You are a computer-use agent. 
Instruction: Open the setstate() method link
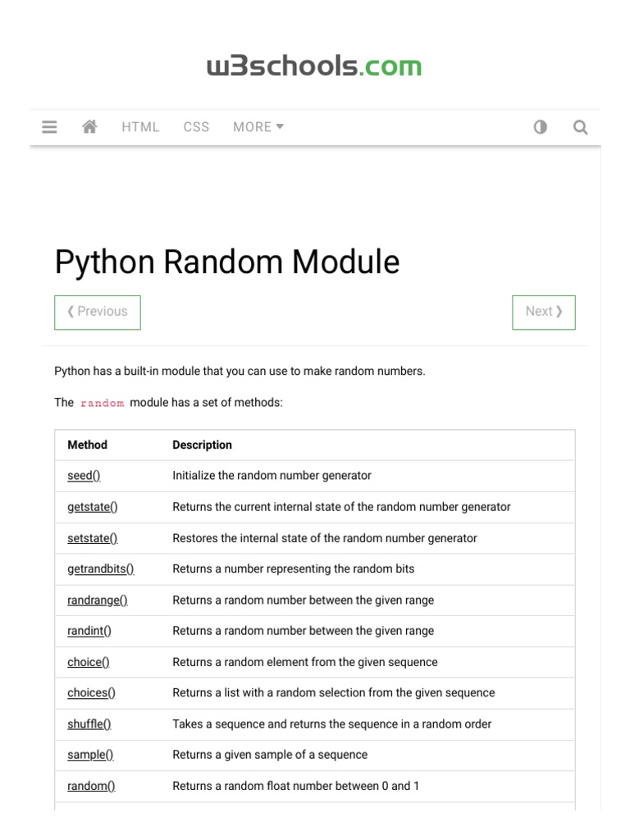click(93, 538)
